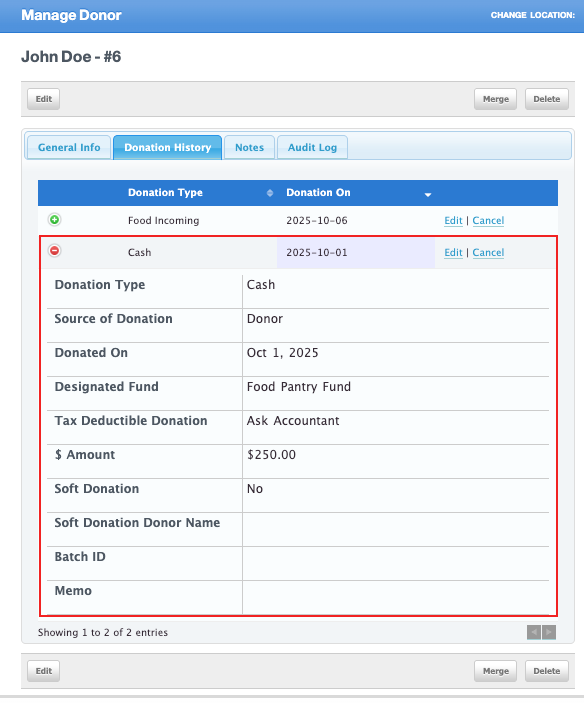Select the Donation History tab
Viewport: 584px width, 703px height.
click(168, 148)
